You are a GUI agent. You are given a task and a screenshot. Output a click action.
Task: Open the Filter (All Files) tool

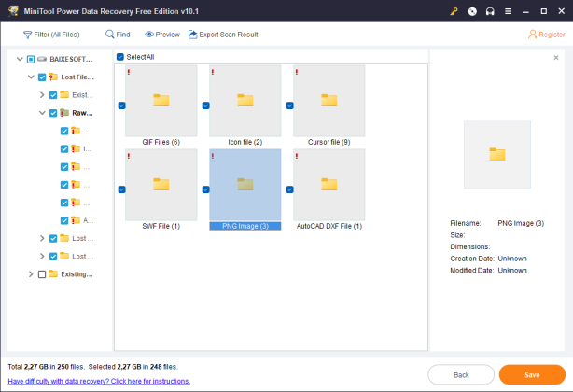[x=51, y=35]
